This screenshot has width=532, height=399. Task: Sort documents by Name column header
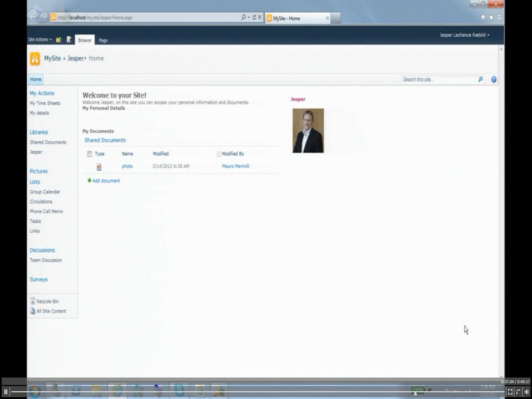tap(127, 154)
